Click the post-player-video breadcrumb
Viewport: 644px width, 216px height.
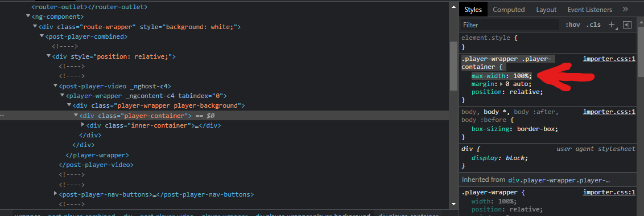[x=166, y=214]
